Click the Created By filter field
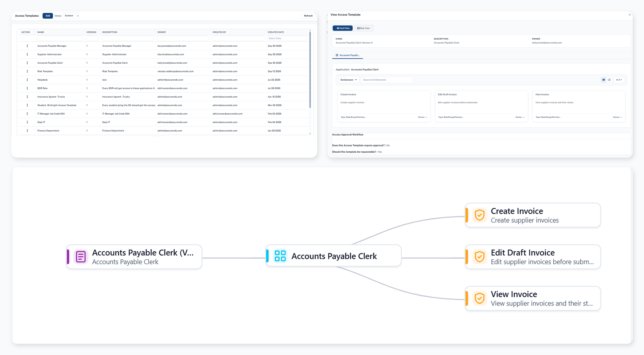 coord(238,38)
